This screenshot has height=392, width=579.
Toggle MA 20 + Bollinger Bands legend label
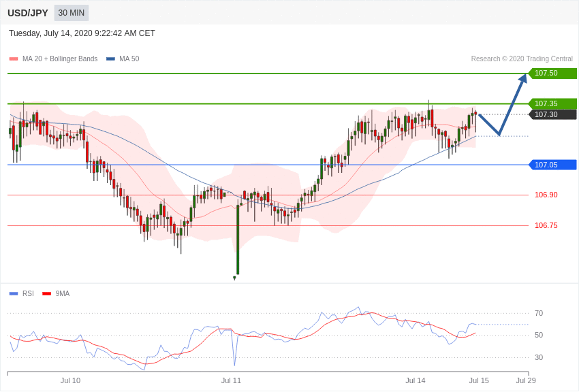click(x=60, y=59)
